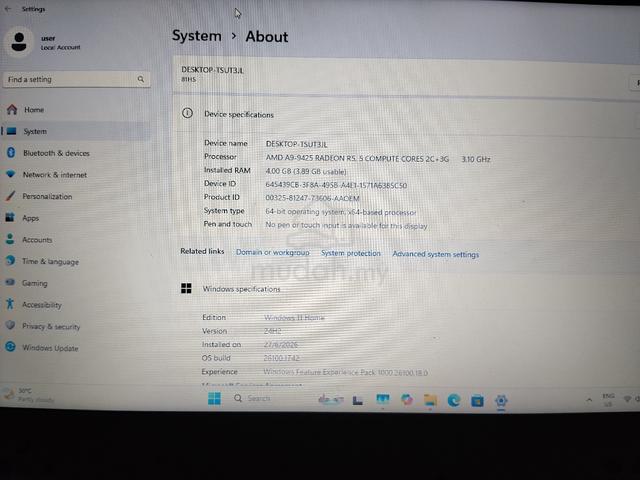640x480 pixels.
Task: Show hidden system tray icons
Action: [589, 400]
